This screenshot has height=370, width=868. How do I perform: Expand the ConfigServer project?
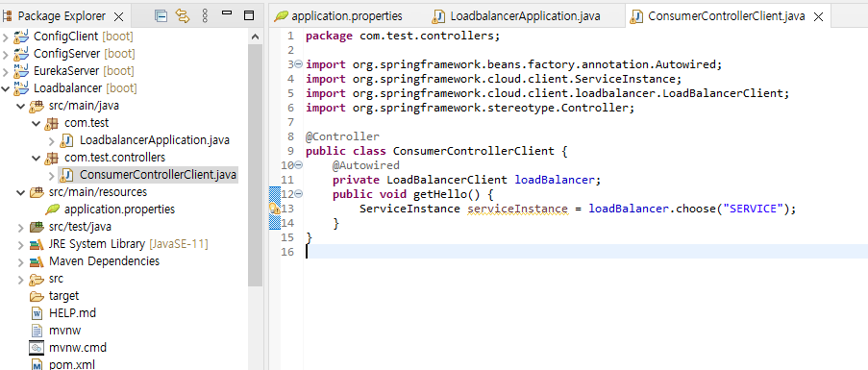point(6,54)
